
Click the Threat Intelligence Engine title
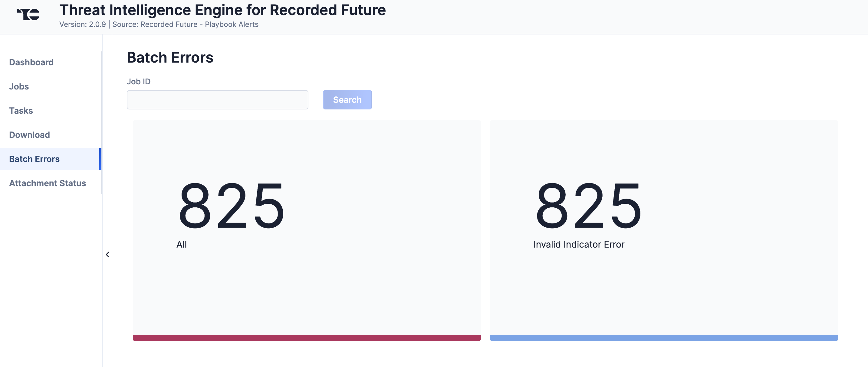pyautogui.click(x=222, y=10)
